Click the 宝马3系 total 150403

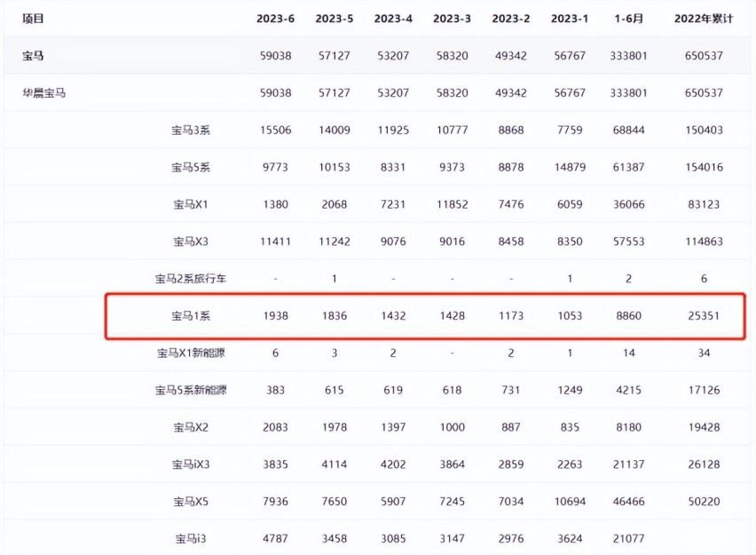tap(704, 130)
